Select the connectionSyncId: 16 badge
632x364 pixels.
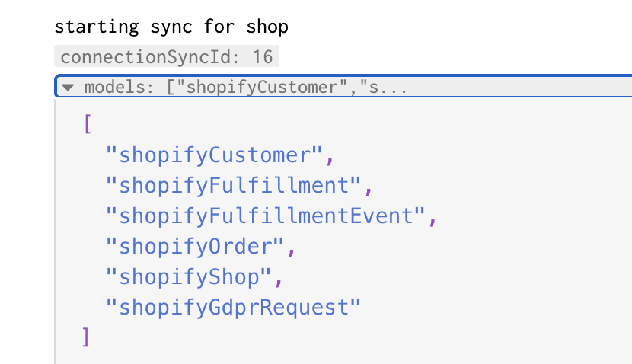pyautogui.click(x=167, y=56)
